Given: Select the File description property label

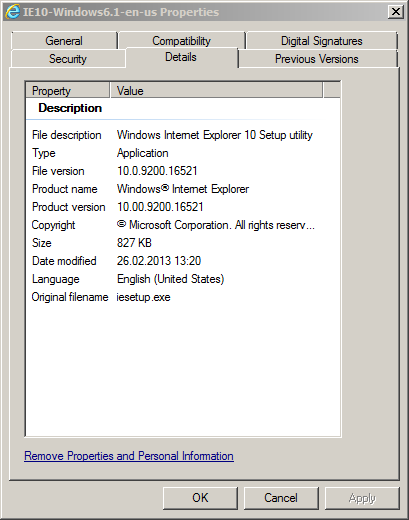Looking at the screenshot, I should (67, 135).
